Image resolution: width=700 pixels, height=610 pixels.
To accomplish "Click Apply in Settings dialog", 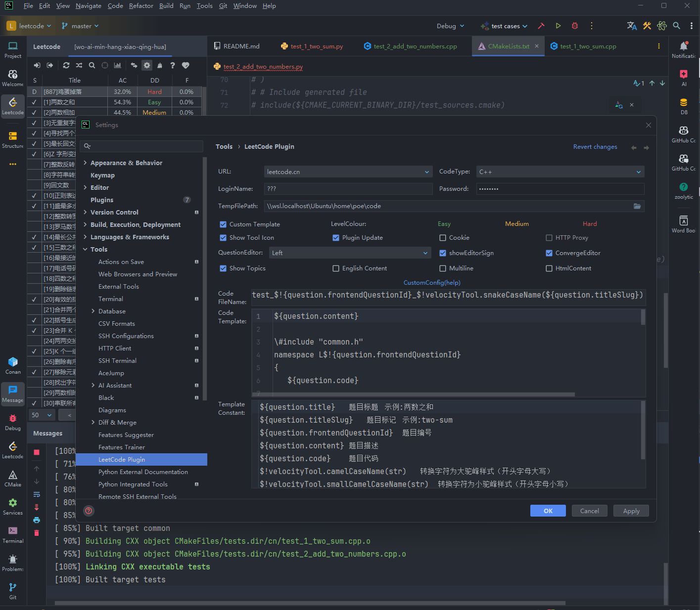I will coord(631,511).
